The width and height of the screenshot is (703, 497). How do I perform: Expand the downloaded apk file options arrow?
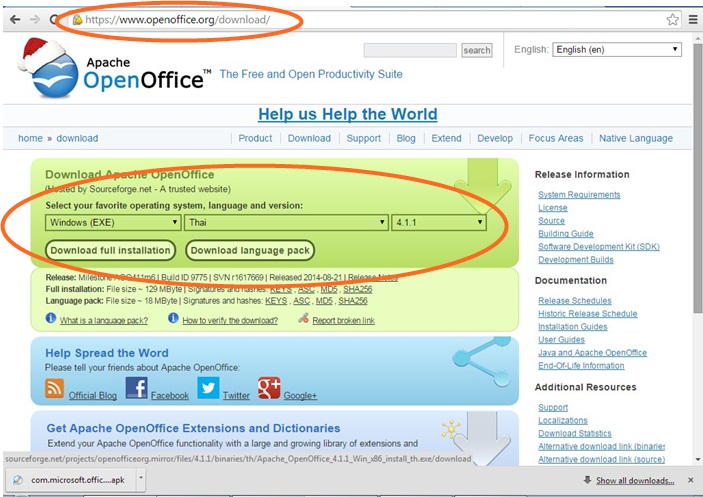click(x=141, y=478)
